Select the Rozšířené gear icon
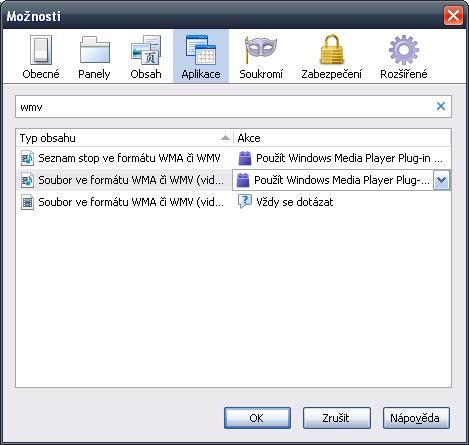 click(404, 50)
